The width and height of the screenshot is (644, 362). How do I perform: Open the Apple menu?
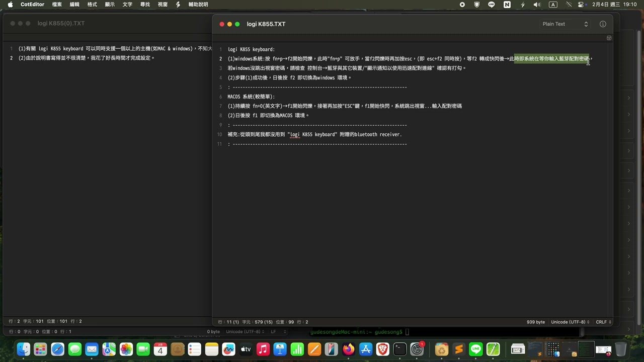[10, 5]
